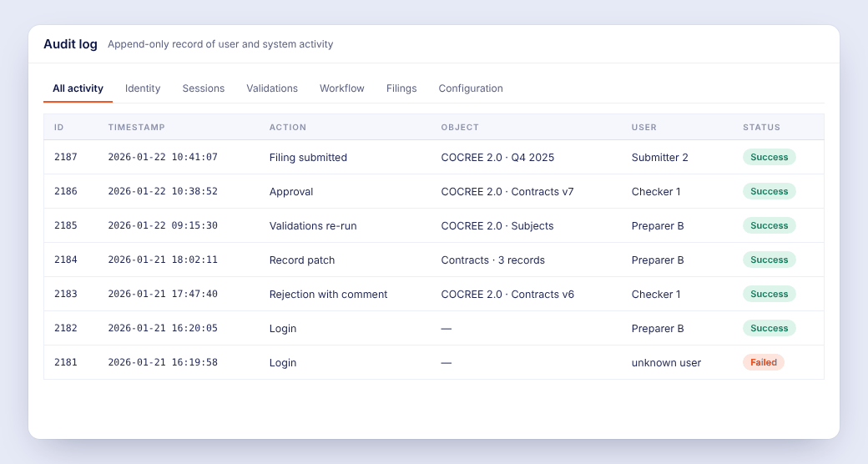Click object COCREE 2.0 · Q4 2025
The image size is (868, 464).
[x=497, y=157]
